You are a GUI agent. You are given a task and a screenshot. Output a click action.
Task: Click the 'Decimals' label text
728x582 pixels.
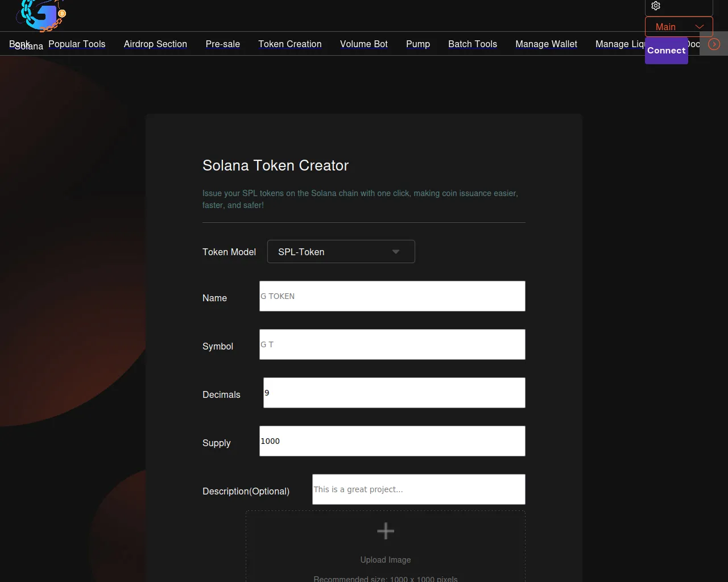221,394
